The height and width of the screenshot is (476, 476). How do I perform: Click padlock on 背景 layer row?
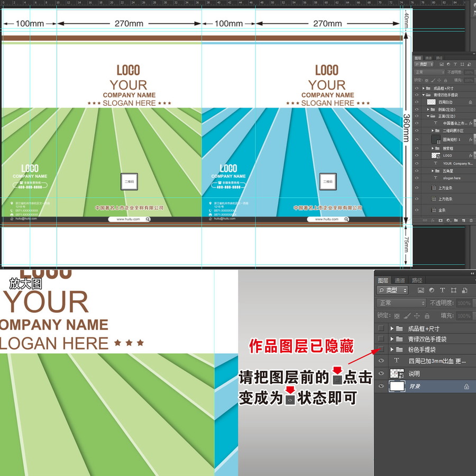pyautogui.click(x=466, y=387)
